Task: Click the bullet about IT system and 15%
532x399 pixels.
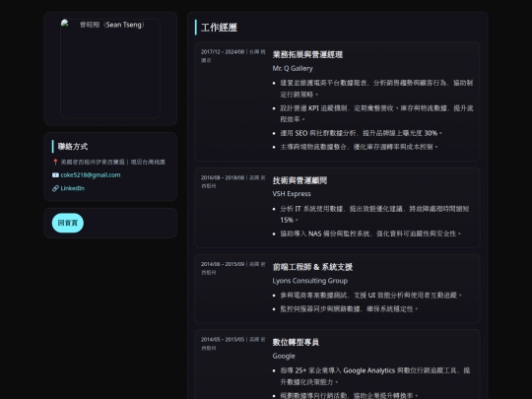Action: point(374,215)
